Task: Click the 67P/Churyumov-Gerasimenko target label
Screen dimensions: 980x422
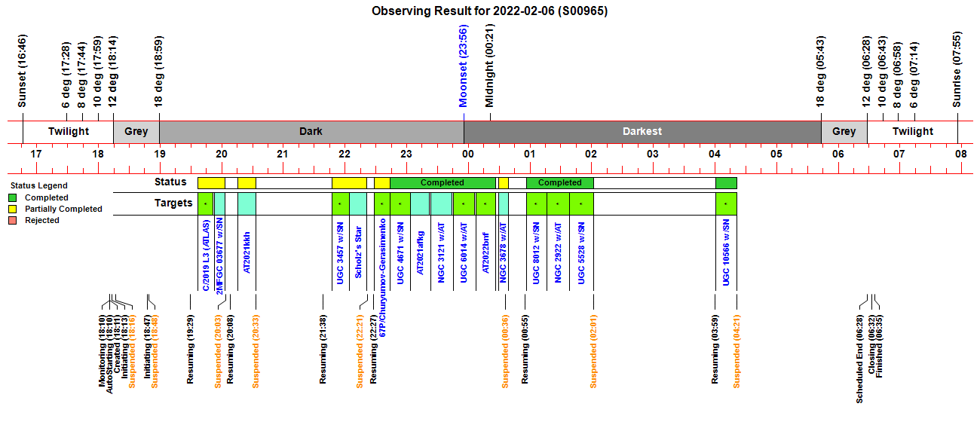Action: click(x=383, y=277)
